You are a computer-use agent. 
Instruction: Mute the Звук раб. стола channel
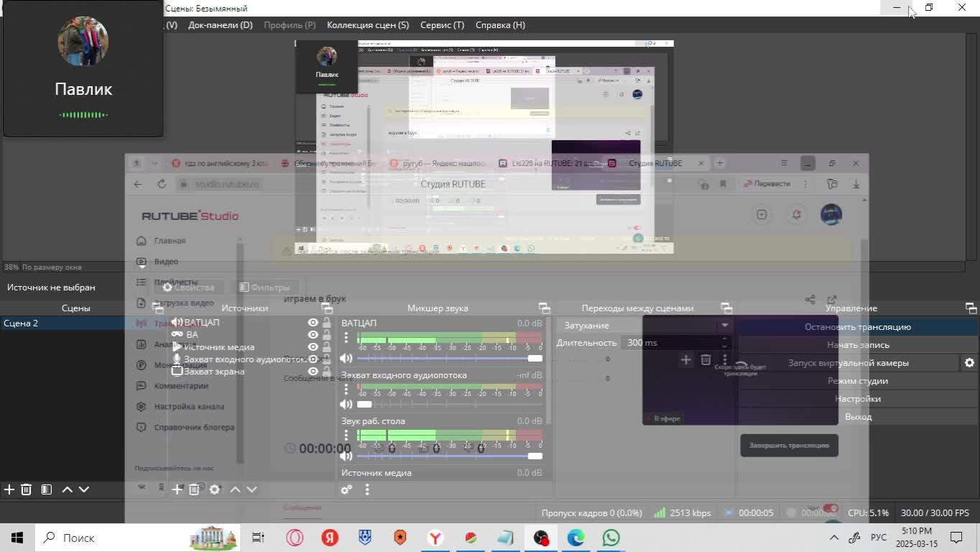346,456
